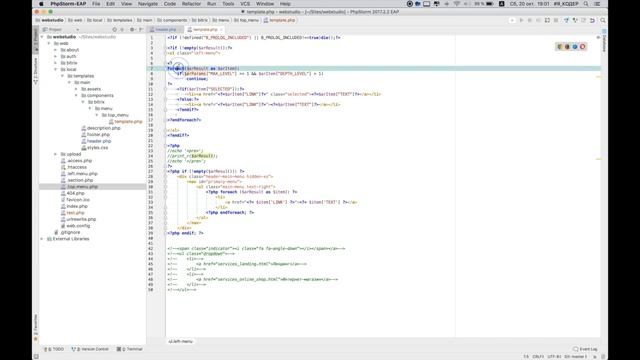Click the Search Everywhere magnifier in PhpStorm toolbar
This screenshot has height=360, width=640.
coord(603,20)
